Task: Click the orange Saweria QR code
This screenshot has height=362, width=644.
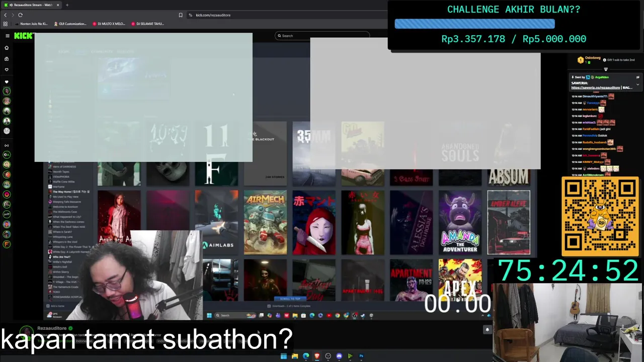Action: [x=600, y=216]
